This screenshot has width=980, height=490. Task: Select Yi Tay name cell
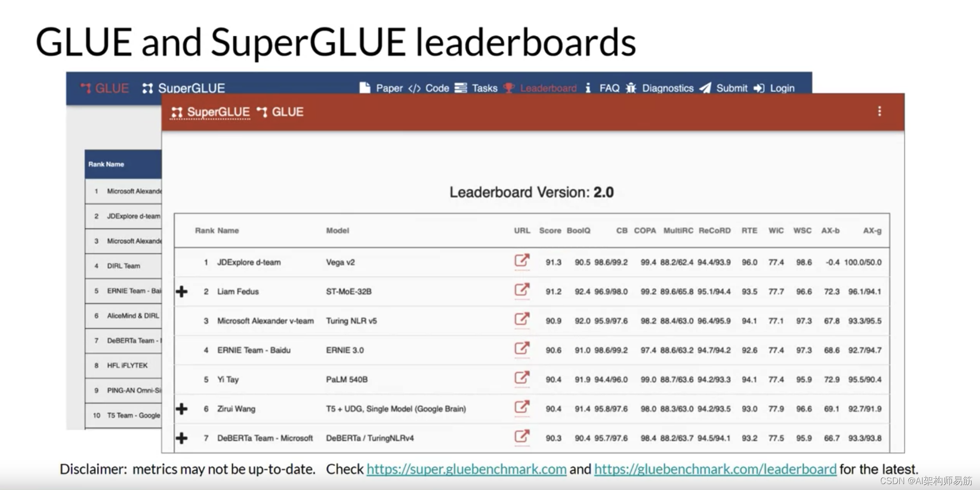click(x=228, y=380)
